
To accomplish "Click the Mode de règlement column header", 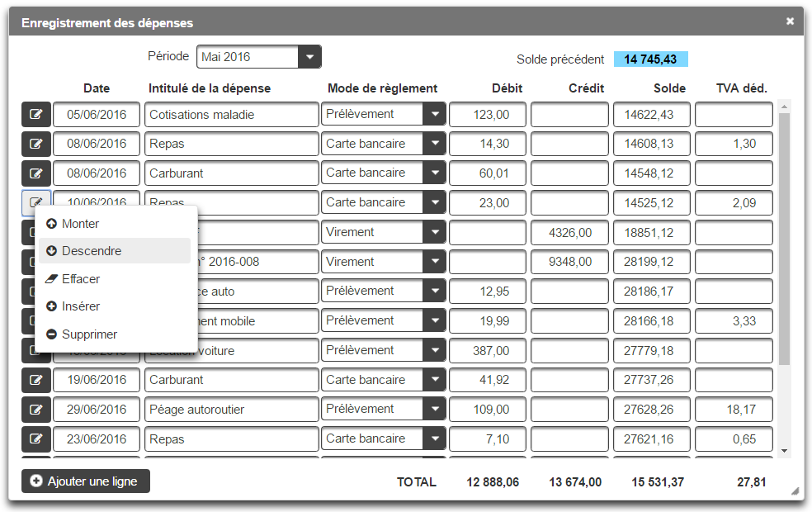I will click(383, 88).
